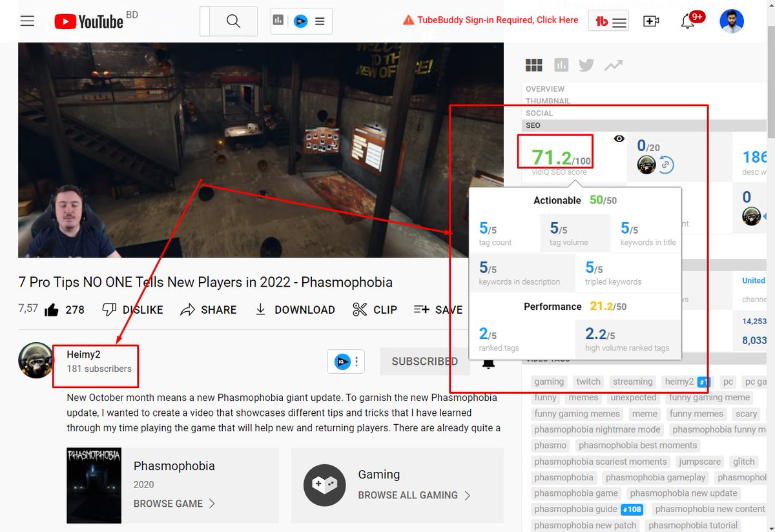Open the vidIQ header menu lines
The width and height of the screenshot is (775, 532).
[x=320, y=21]
